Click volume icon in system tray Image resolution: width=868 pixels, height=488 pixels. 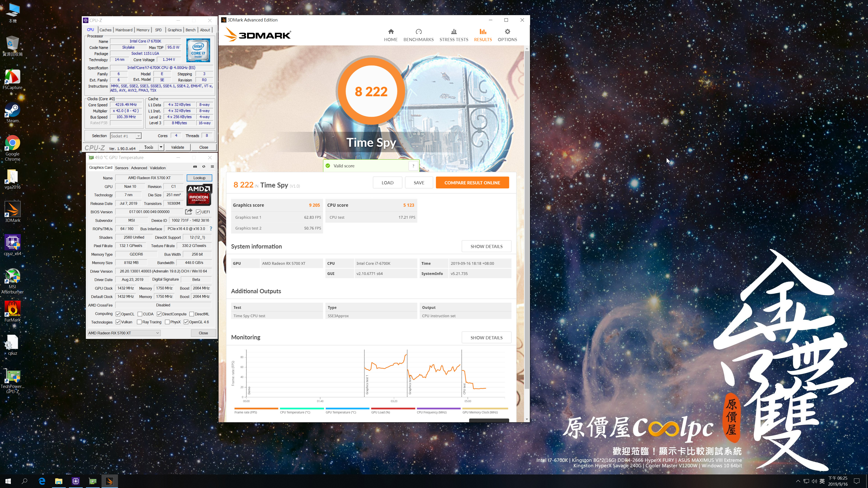[814, 481]
